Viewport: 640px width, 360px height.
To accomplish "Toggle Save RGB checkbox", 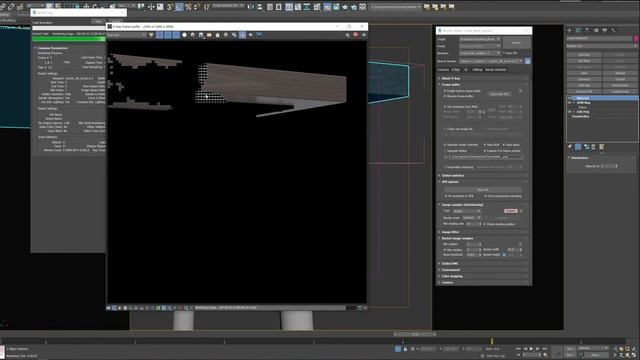I will 484,144.
